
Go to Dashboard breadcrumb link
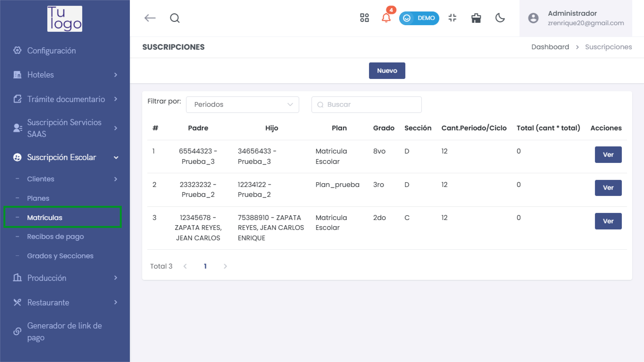[x=550, y=47]
